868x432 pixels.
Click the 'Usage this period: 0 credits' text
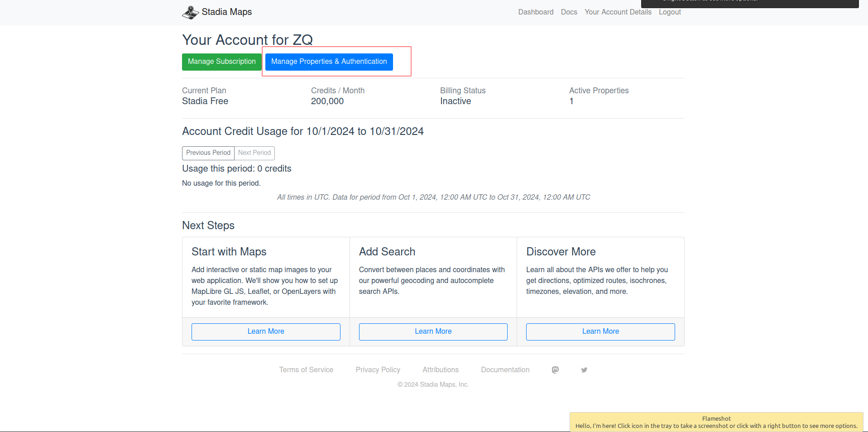tap(237, 169)
